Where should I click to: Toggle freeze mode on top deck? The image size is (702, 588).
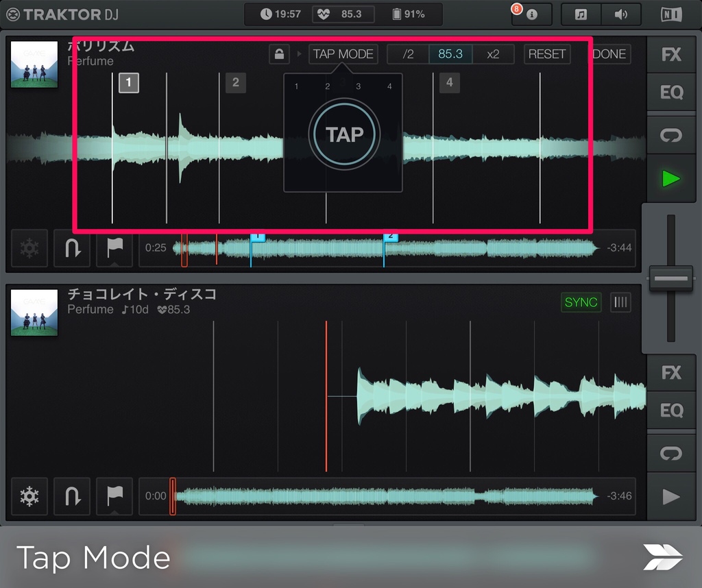(29, 248)
